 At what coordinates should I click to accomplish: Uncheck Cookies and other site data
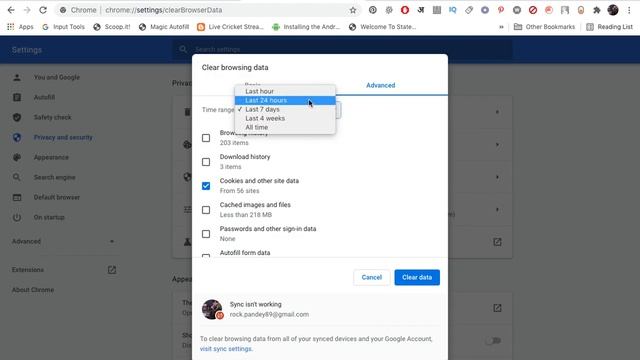[x=206, y=186]
